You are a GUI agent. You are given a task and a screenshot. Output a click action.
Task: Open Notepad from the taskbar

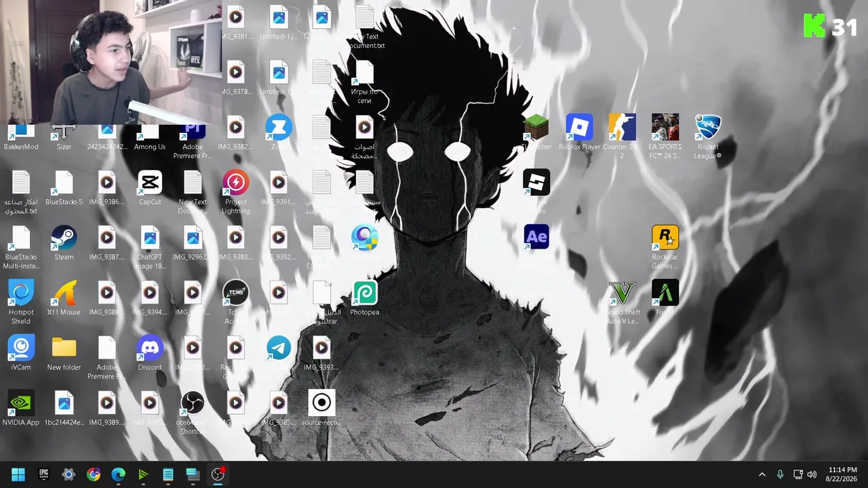click(x=168, y=474)
